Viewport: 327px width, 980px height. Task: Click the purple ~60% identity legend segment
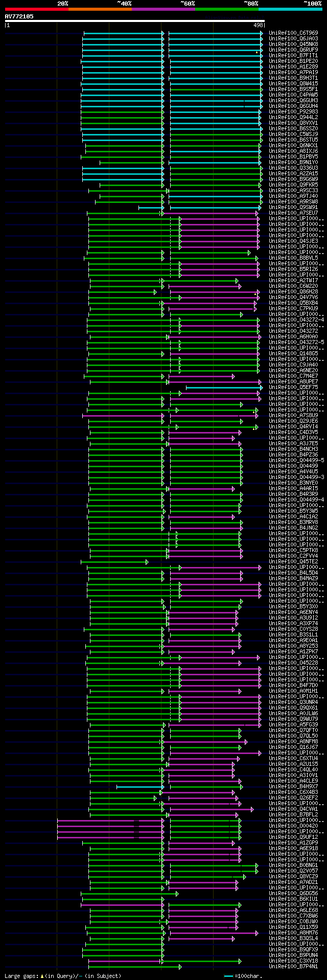pyautogui.click(x=163, y=9)
